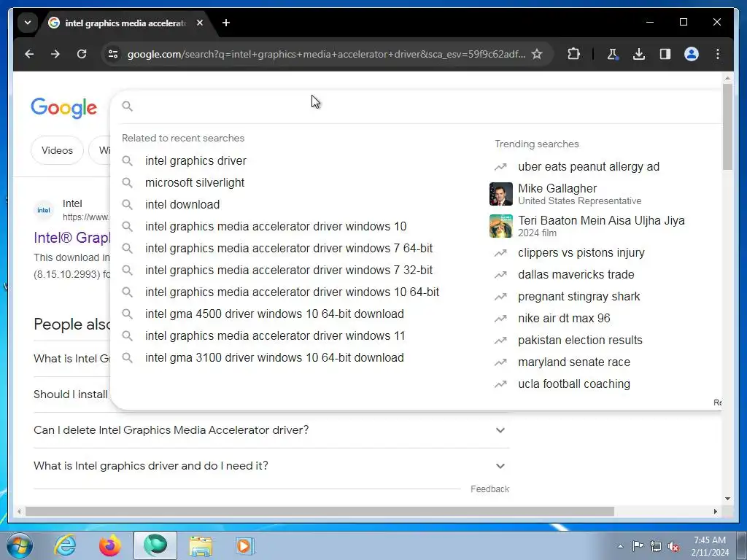Click the scroll down arrow
The height and width of the screenshot is (560, 747).
[727, 499]
